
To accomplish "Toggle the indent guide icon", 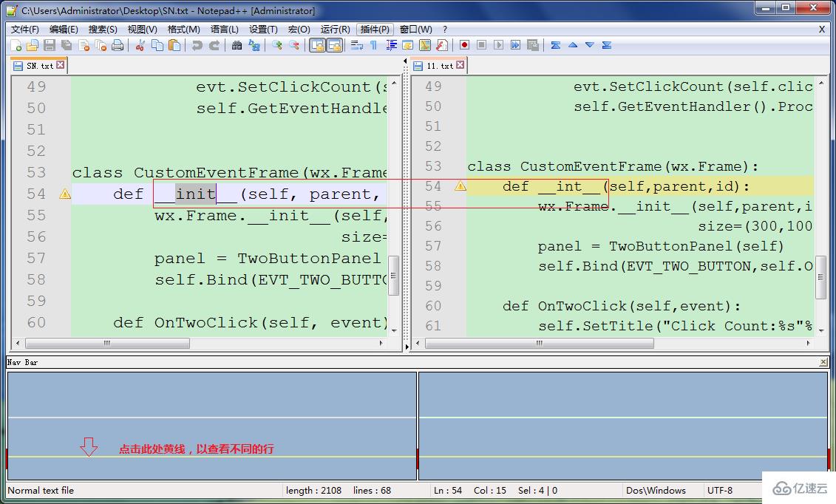I will click(391, 45).
